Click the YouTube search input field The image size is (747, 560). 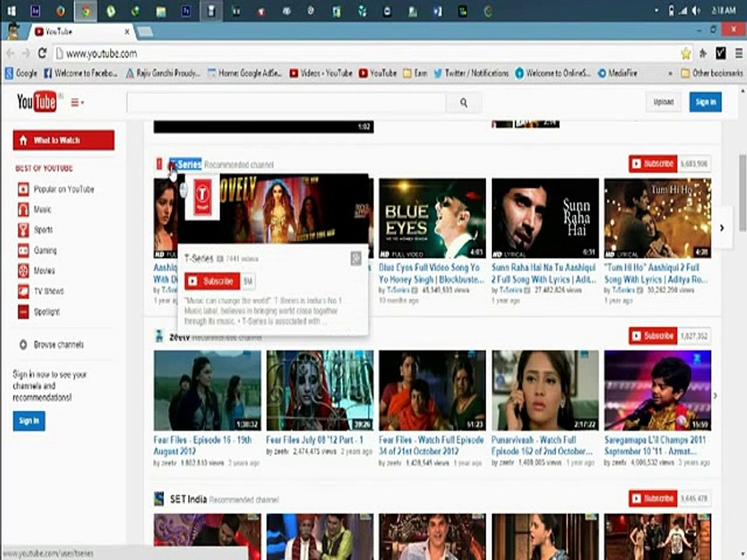[x=286, y=102]
